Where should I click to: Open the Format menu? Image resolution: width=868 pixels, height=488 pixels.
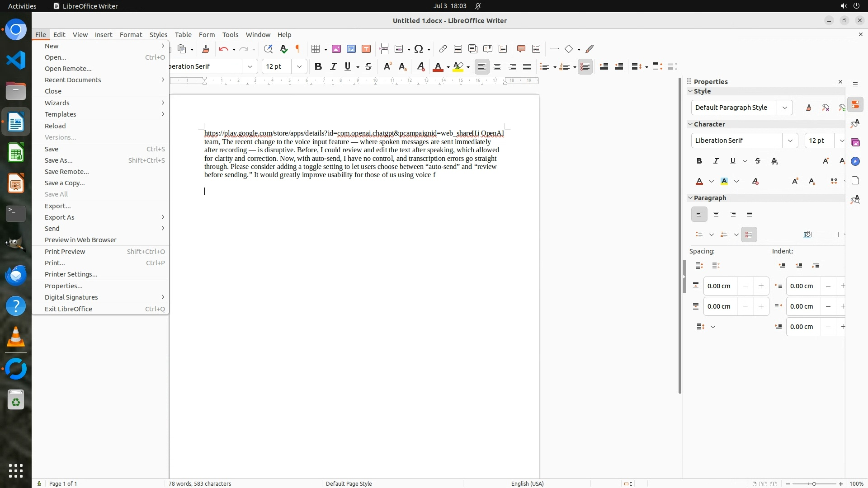[x=131, y=35]
